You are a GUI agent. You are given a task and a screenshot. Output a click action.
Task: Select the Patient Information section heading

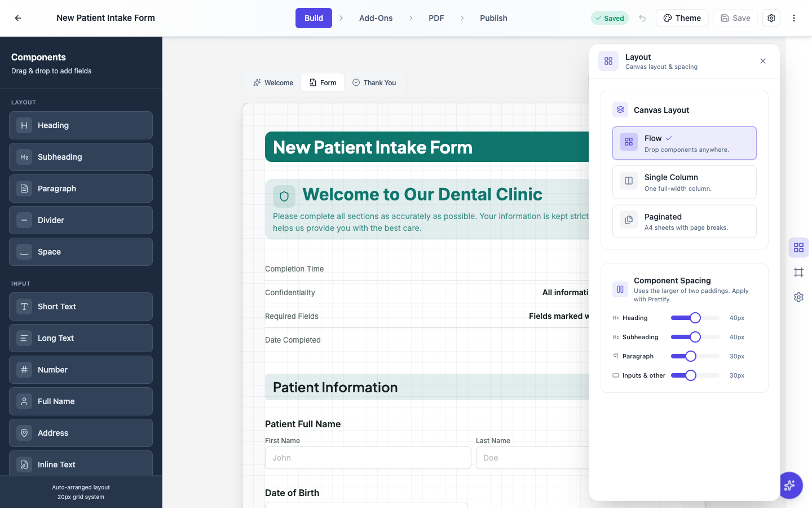tap(427, 387)
